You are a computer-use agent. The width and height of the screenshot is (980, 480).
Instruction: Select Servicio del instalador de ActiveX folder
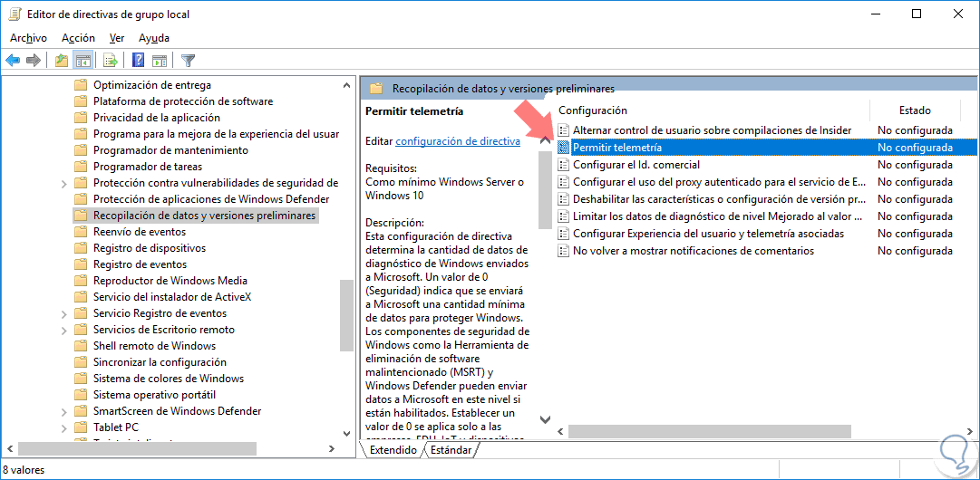pos(172,296)
